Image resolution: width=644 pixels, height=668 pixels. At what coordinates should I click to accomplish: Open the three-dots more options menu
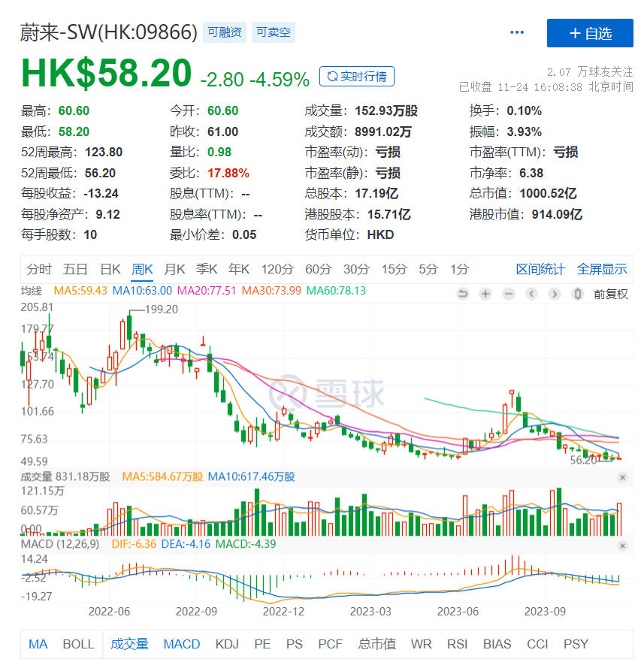click(x=517, y=32)
